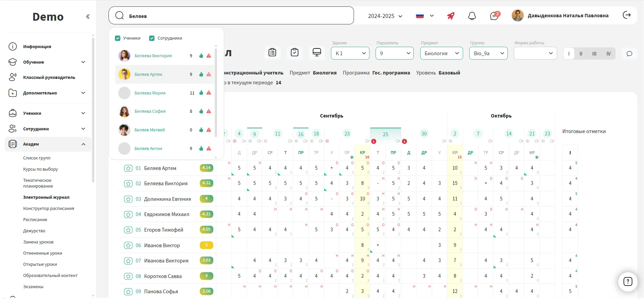This screenshot has height=299, width=644.
Task: Open the Группа dropdown Bio_9a
Action: coord(488,53)
